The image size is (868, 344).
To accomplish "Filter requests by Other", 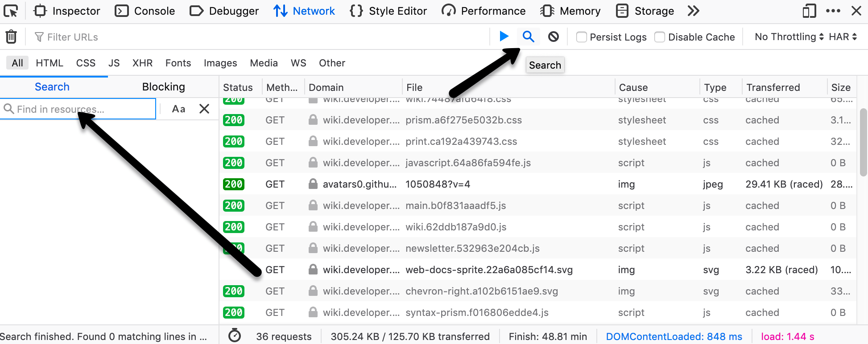I will coord(332,63).
